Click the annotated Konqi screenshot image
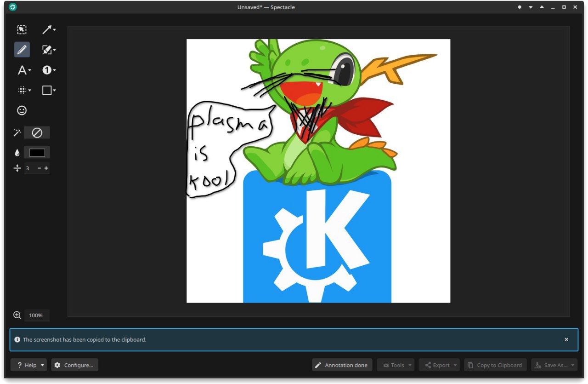 coord(318,171)
